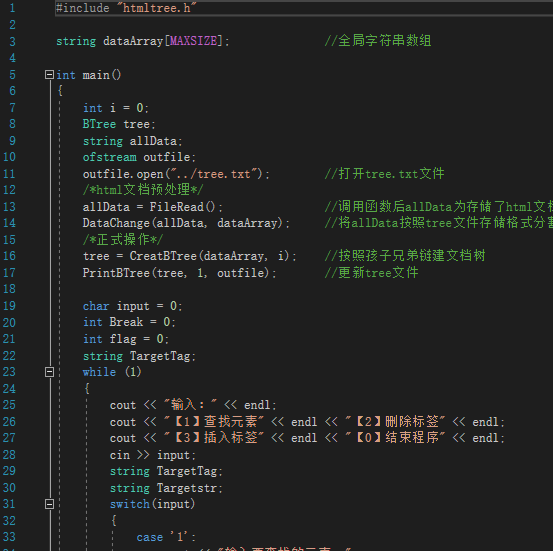The height and width of the screenshot is (551, 553).
Task: Click line number 18 in the gutter
Action: (x=9, y=289)
